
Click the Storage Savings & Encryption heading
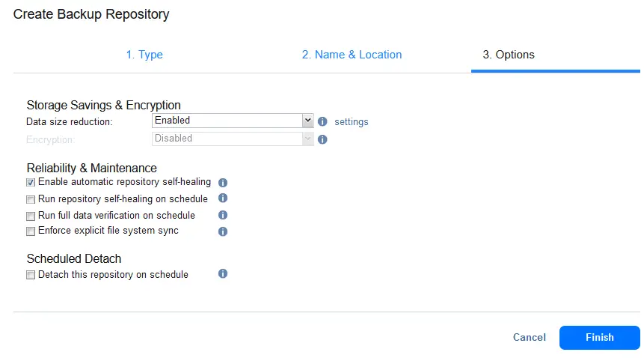[x=103, y=105]
